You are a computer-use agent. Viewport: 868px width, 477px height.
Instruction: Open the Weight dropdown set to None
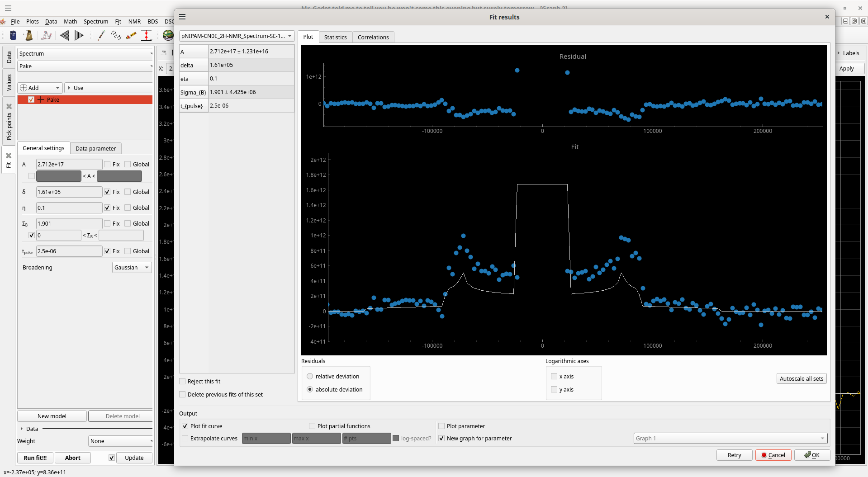tap(120, 441)
